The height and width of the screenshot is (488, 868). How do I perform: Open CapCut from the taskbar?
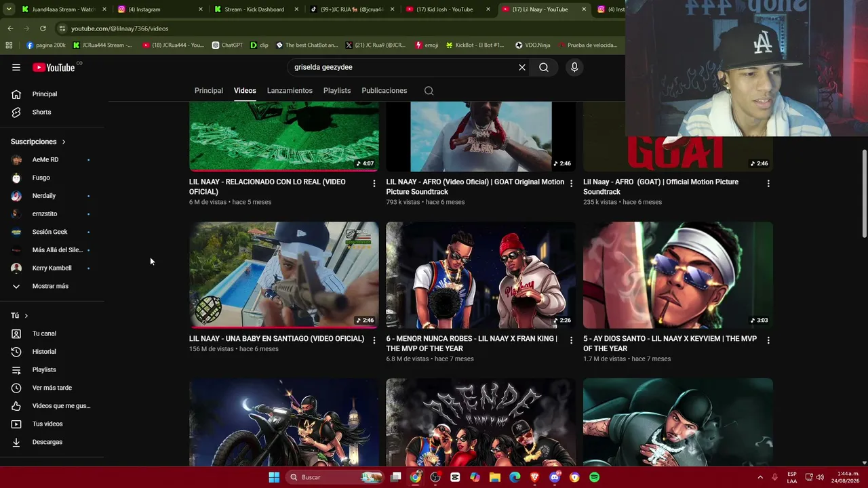click(x=455, y=477)
